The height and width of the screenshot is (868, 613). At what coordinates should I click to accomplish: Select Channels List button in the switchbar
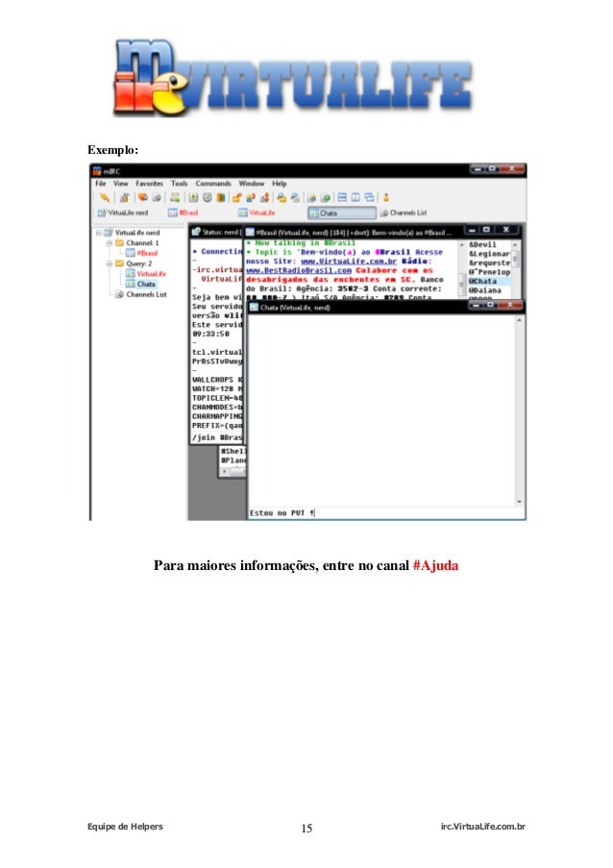pos(404,212)
